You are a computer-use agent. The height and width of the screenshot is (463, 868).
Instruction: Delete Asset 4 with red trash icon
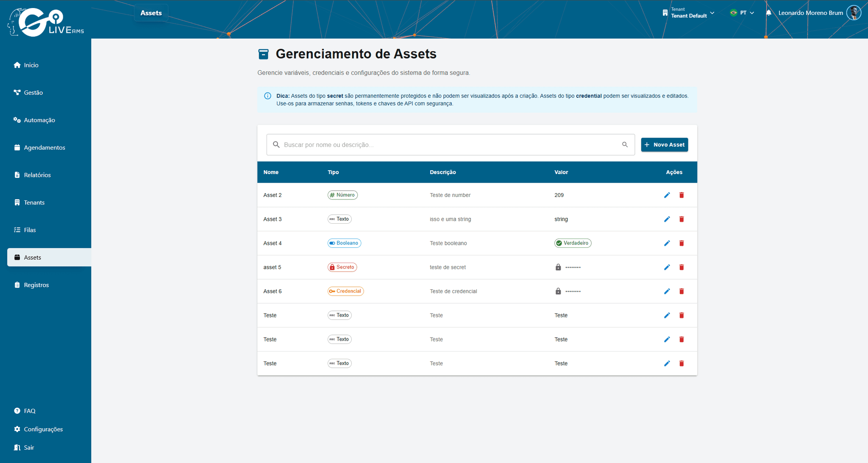(682, 243)
